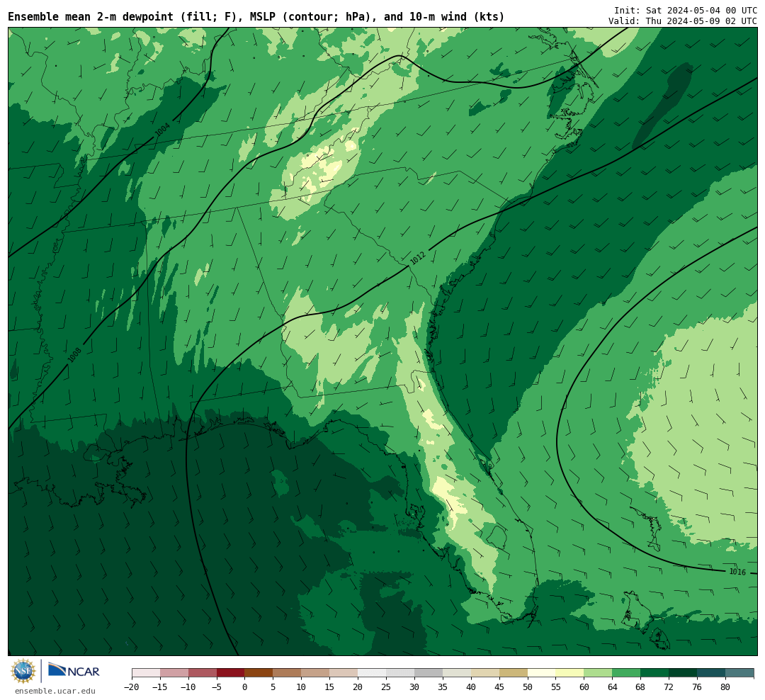Click the 0 colorbar tick label

[244, 687]
